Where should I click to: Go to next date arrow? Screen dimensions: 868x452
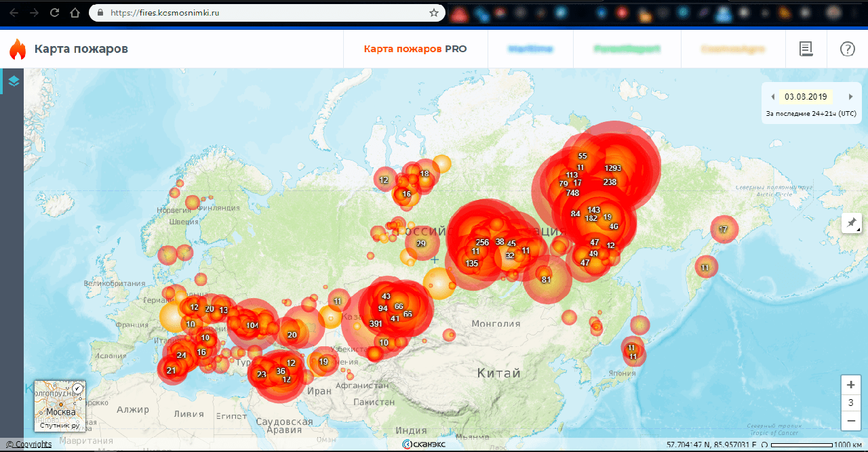[x=850, y=97]
